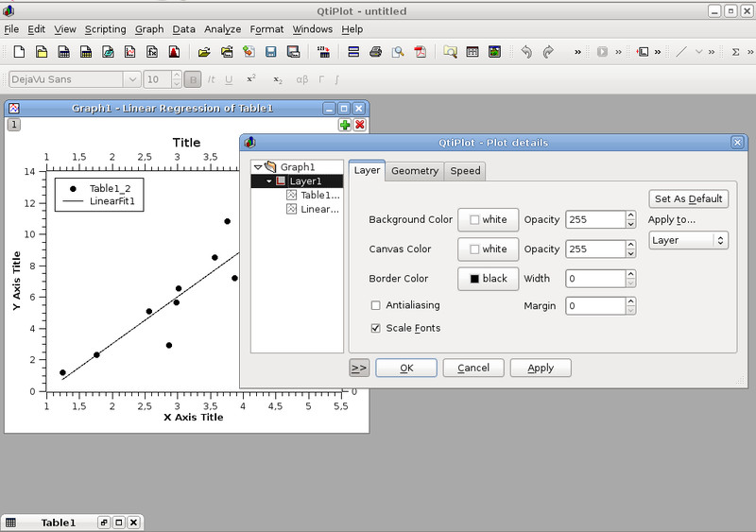
Task: Collapse the Layer1 tree node arrow
Action: click(x=269, y=181)
